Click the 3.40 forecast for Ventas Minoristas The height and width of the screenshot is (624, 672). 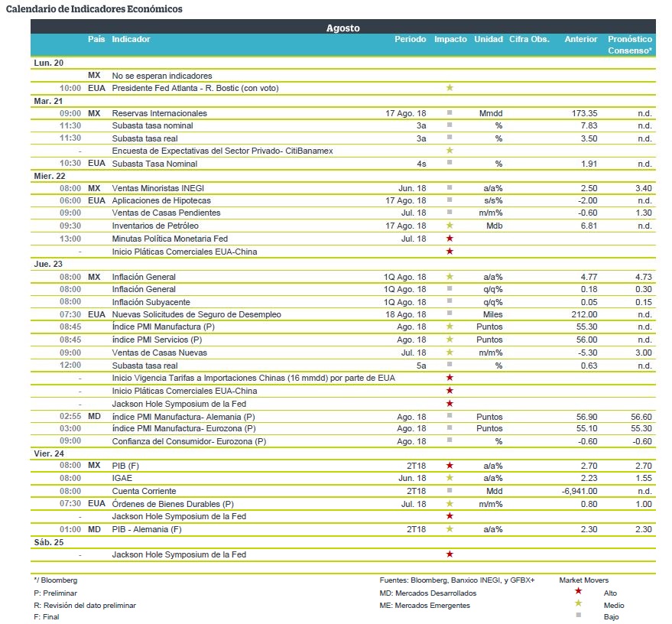point(643,188)
